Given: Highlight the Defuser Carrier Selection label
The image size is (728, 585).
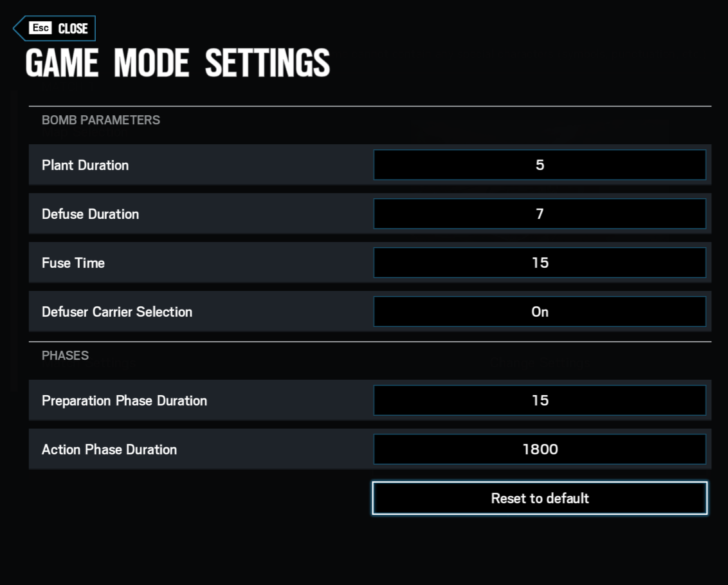Looking at the screenshot, I should pyautogui.click(x=117, y=312).
